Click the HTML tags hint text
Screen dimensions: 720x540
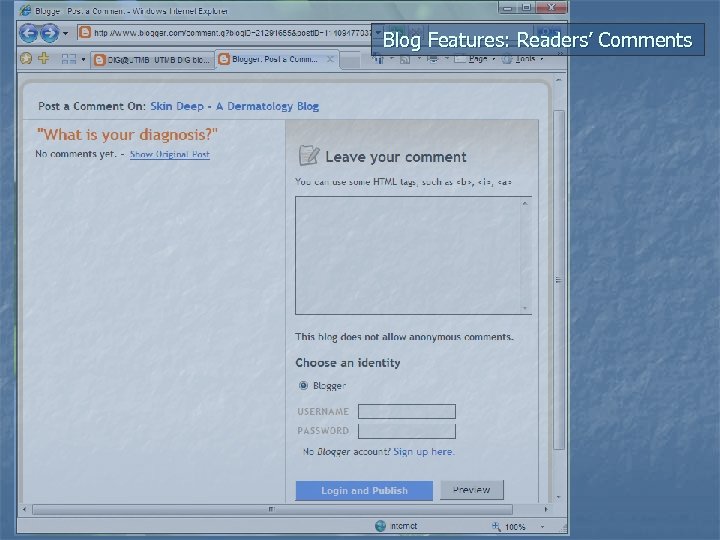(403, 182)
